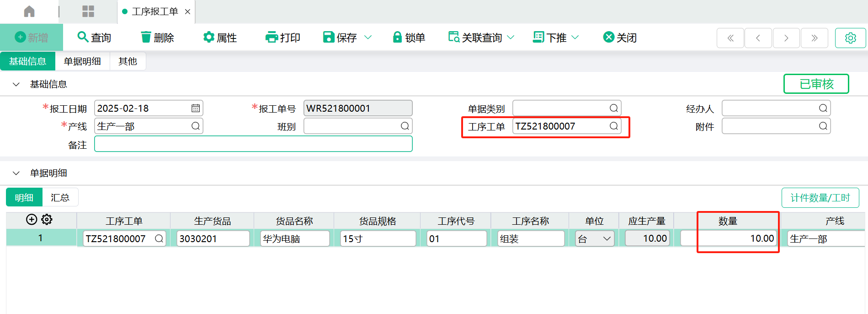
Task: Click the 应生产量 column header
Action: [x=646, y=221]
